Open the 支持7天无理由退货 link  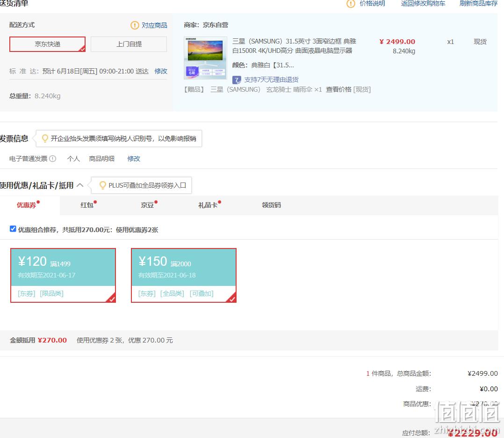coord(271,80)
